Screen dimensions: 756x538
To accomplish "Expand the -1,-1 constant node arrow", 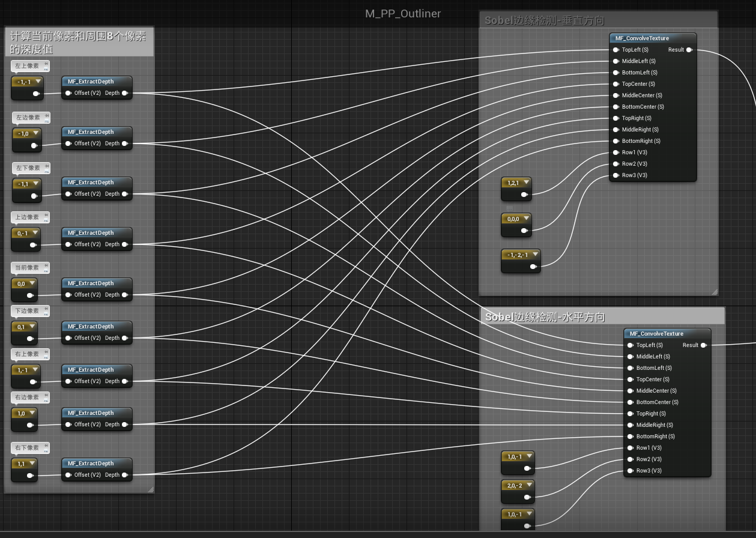I will point(38,82).
